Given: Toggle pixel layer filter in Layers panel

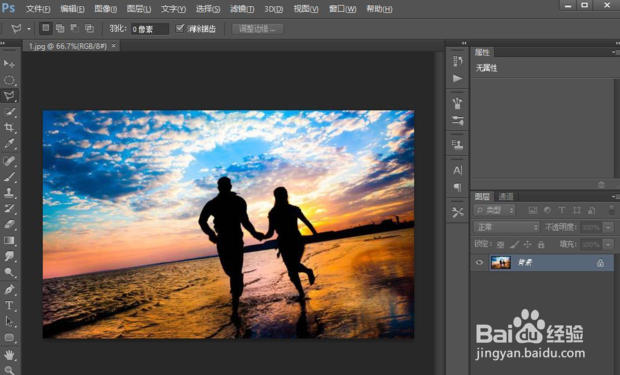Looking at the screenshot, I should tap(533, 210).
